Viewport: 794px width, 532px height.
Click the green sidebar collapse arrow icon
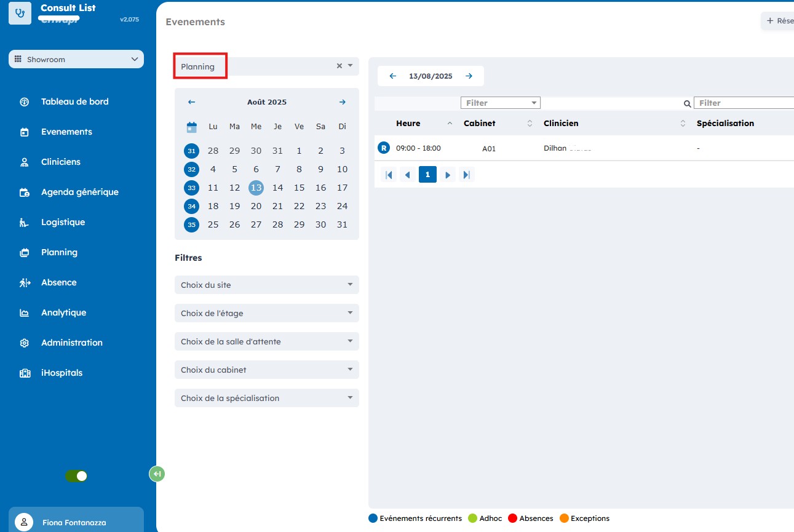[157, 474]
